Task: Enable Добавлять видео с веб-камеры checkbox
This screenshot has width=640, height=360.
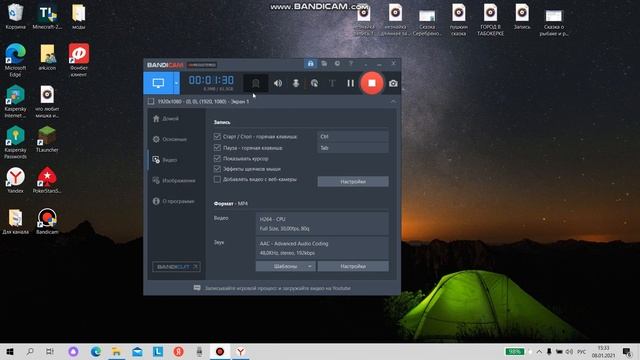Action: click(217, 179)
